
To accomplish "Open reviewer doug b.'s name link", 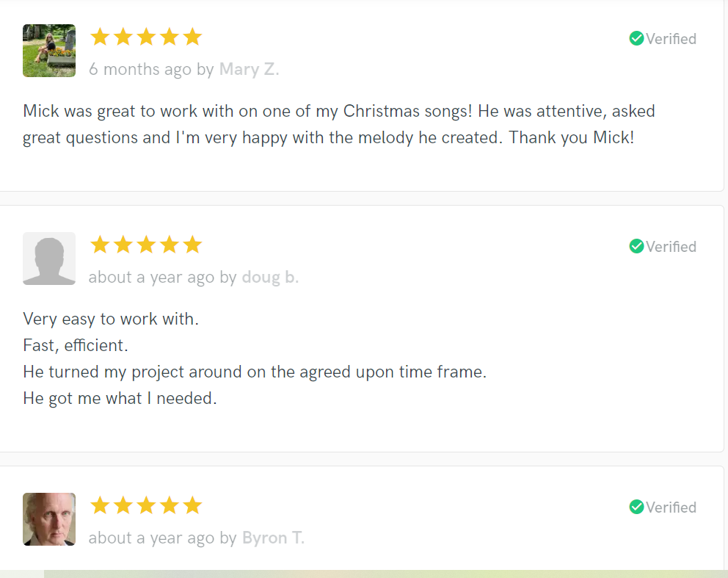I will click(270, 278).
